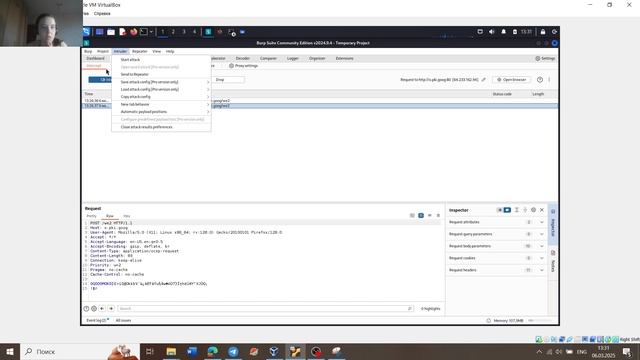Switch to the Extensions tab
This screenshot has width=640, height=360.
point(344,58)
